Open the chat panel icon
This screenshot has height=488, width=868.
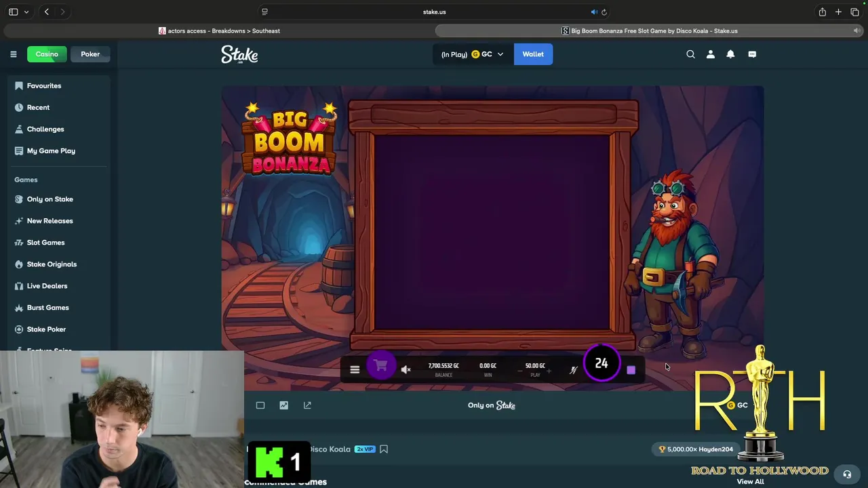752,54
